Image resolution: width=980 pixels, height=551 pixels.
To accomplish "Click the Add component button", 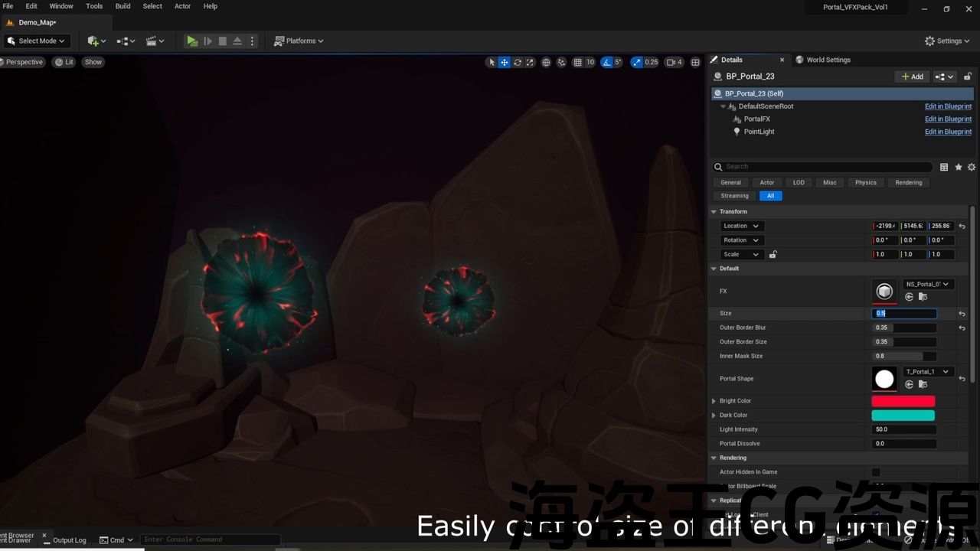I will point(912,77).
